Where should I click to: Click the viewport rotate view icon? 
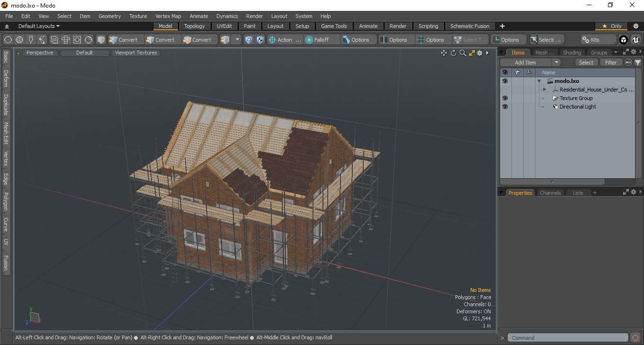pos(453,53)
